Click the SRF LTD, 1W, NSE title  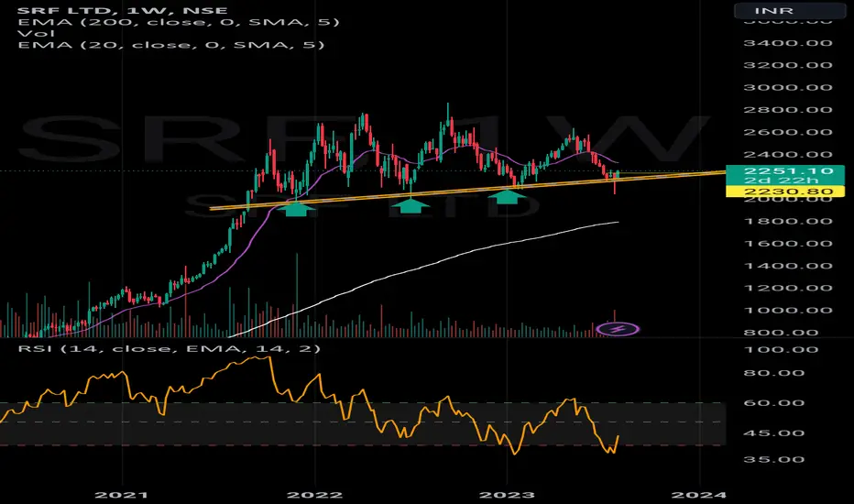coord(123,10)
